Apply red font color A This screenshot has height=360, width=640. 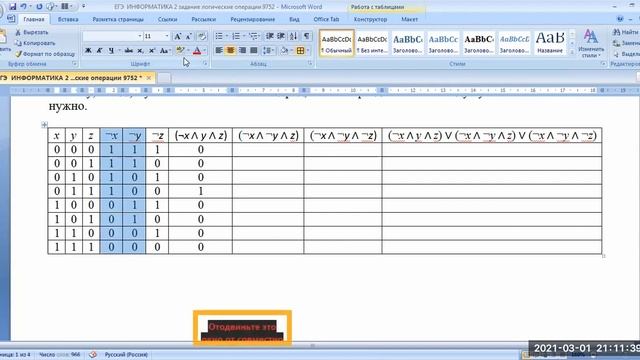197,51
